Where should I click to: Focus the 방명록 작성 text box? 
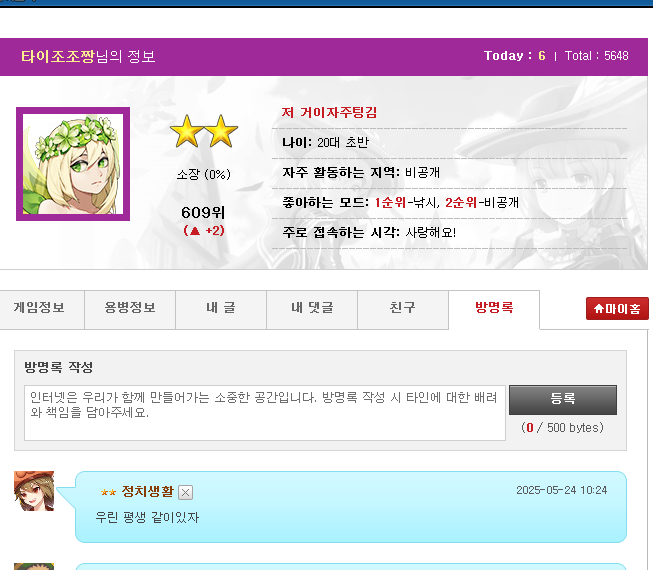(x=265, y=413)
